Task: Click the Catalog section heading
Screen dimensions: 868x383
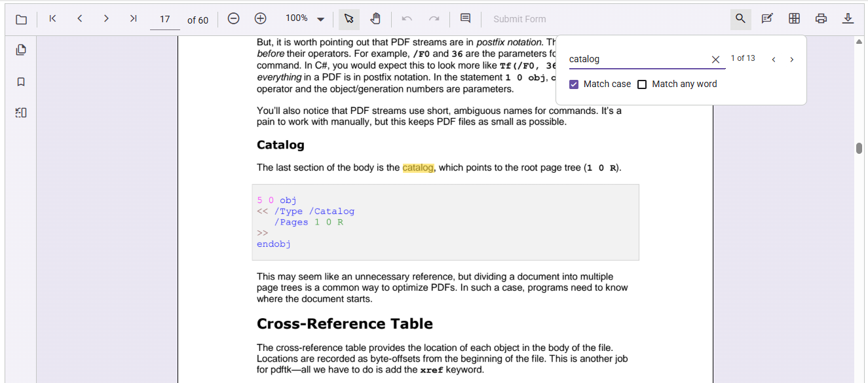Action: pyautogui.click(x=280, y=145)
